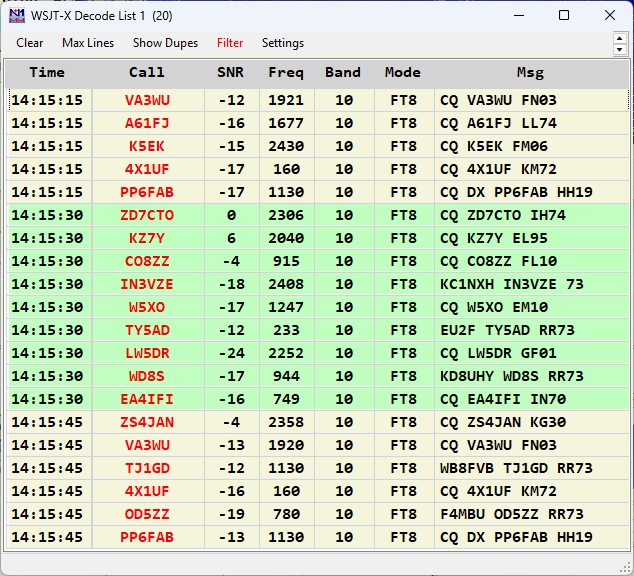
Task: Select the ZD7CTO callsign entry
Action: tap(147, 215)
